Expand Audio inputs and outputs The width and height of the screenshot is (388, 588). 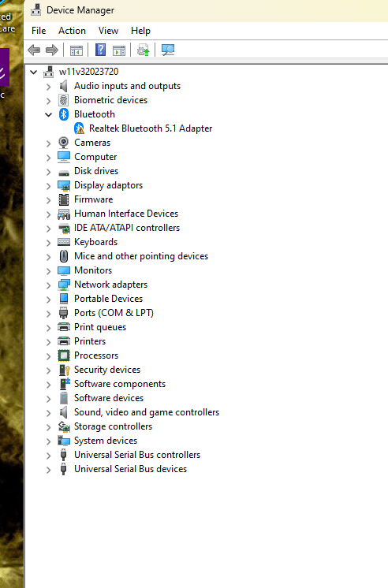pos(48,87)
